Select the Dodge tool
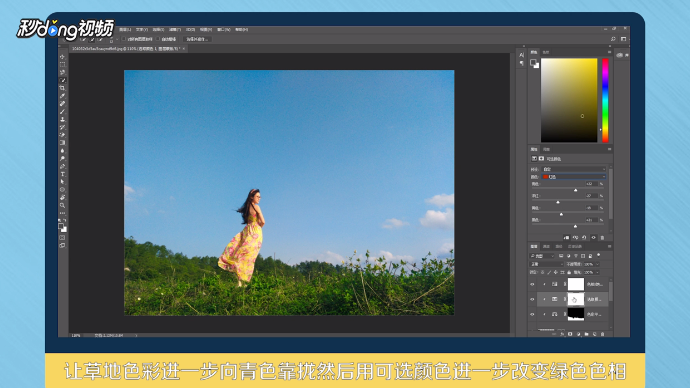Screen dimensions: 690x388 coord(62,158)
